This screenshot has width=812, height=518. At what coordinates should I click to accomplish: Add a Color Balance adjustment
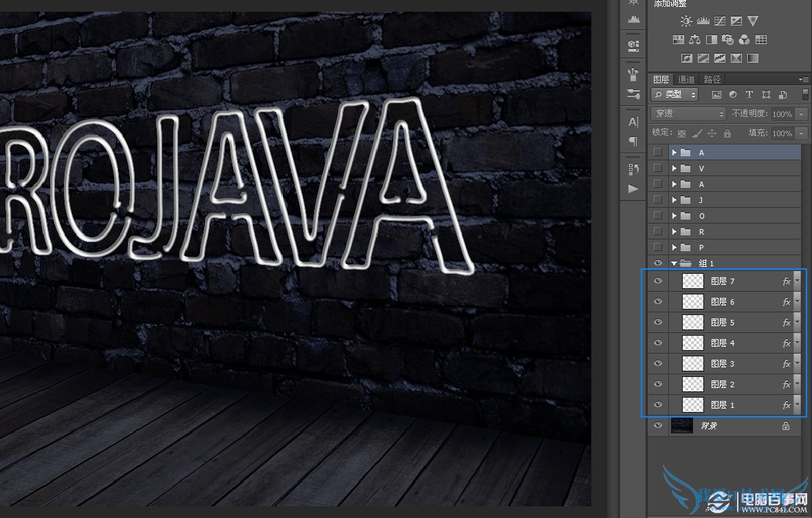pos(695,40)
